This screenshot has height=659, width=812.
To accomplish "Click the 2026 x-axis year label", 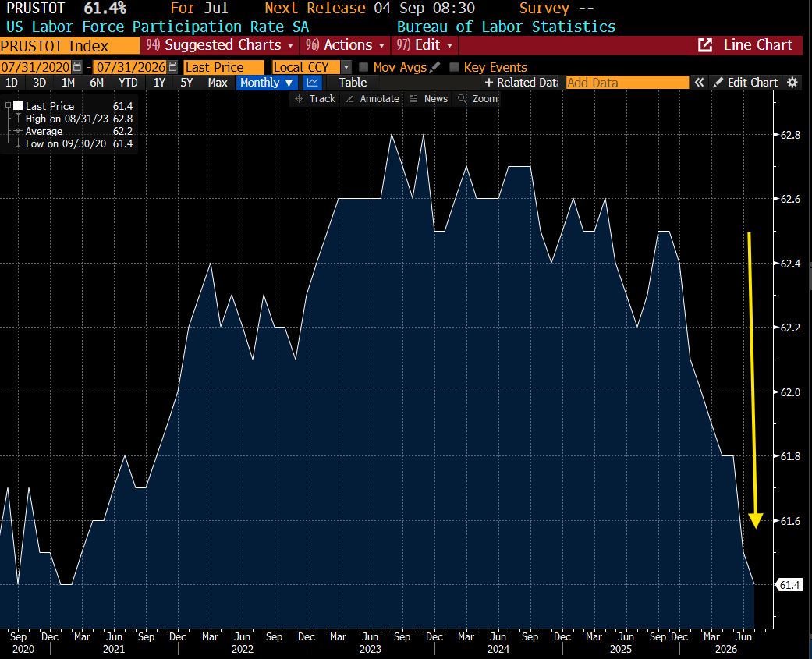I will pyautogui.click(x=726, y=649).
